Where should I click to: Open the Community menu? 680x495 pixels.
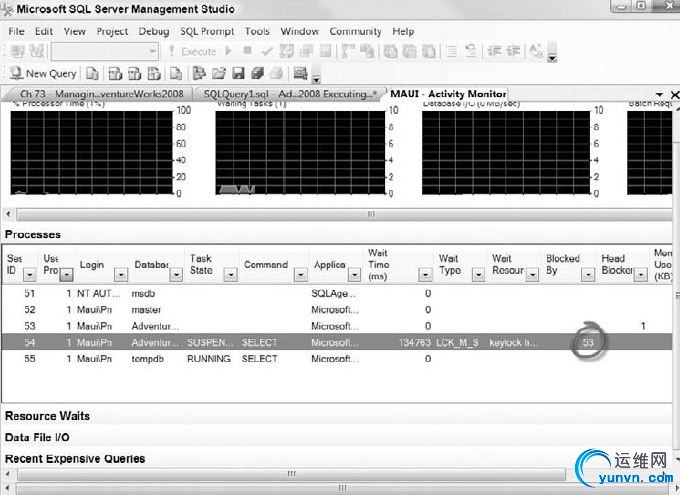point(355,31)
